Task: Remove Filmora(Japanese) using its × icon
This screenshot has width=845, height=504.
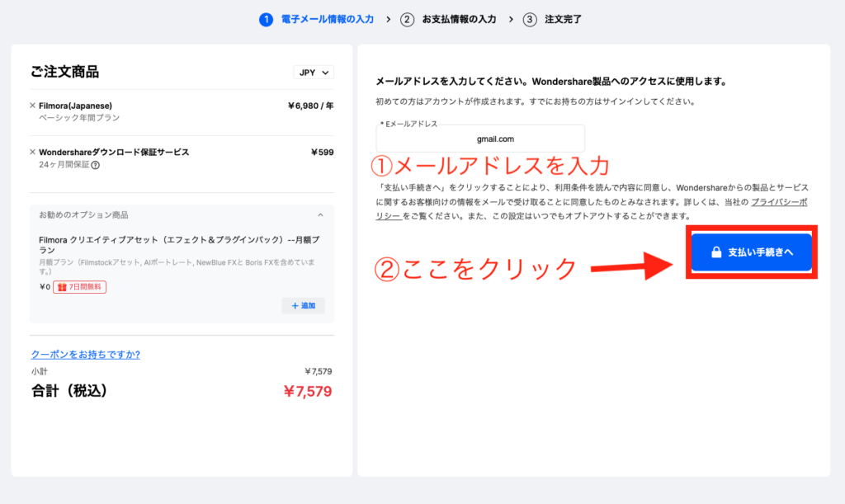Action: click(x=31, y=106)
